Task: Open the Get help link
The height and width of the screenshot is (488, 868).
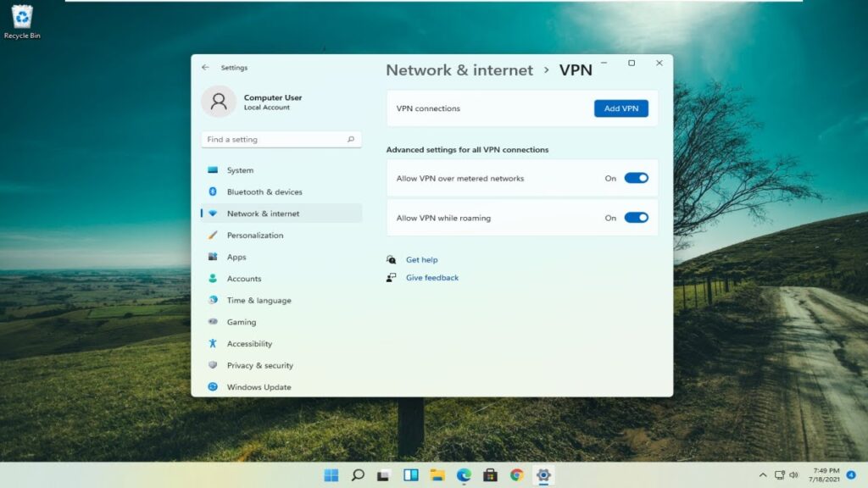Action: [421, 260]
